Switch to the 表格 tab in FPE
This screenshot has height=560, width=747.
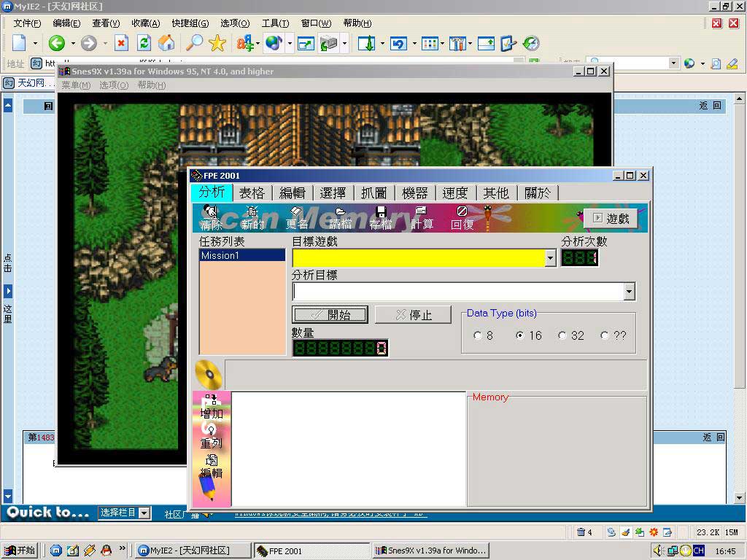click(252, 192)
